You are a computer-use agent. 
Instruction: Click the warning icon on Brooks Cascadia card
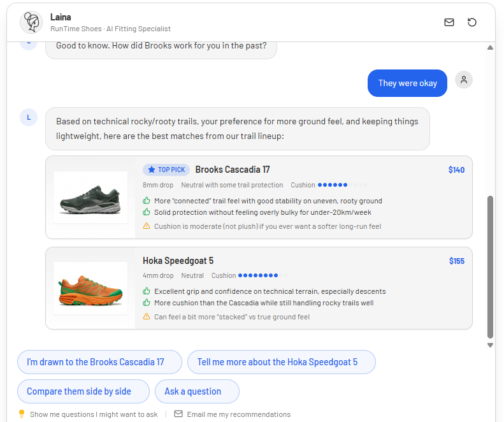pyautogui.click(x=147, y=226)
